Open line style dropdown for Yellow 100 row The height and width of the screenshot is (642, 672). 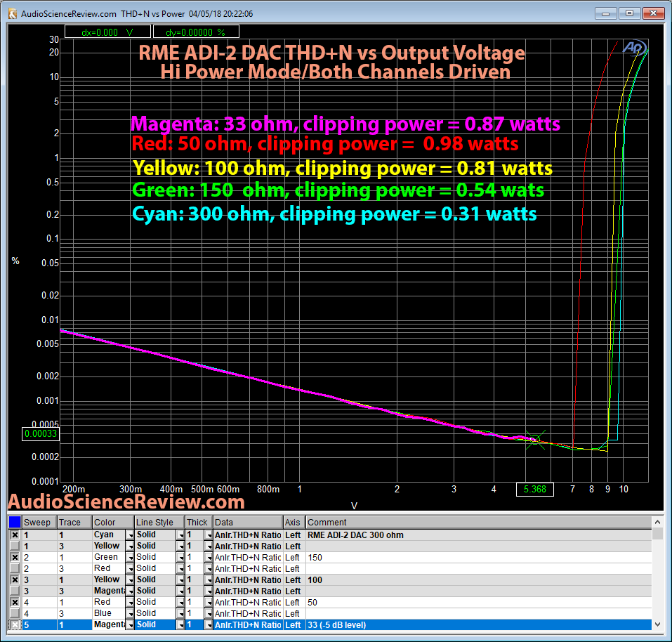(180, 580)
